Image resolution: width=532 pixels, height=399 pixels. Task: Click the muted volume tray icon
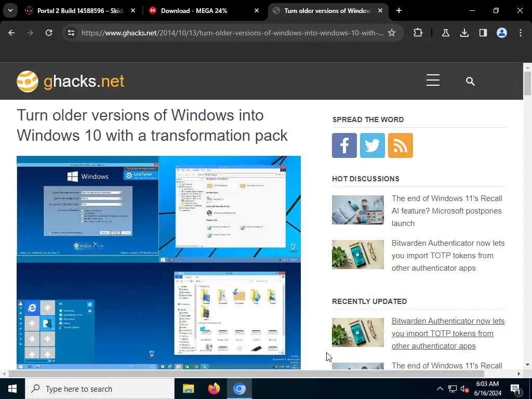click(465, 389)
